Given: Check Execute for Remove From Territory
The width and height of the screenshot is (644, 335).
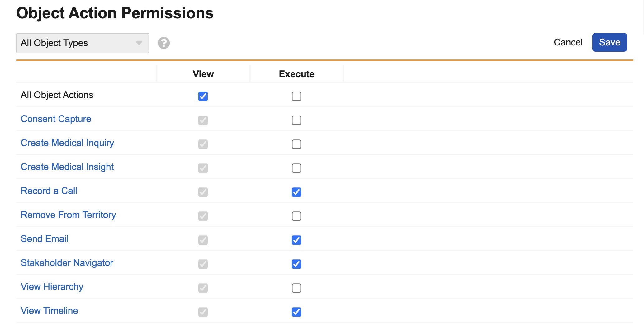Looking at the screenshot, I should pyautogui.click(x=296, y=216).
